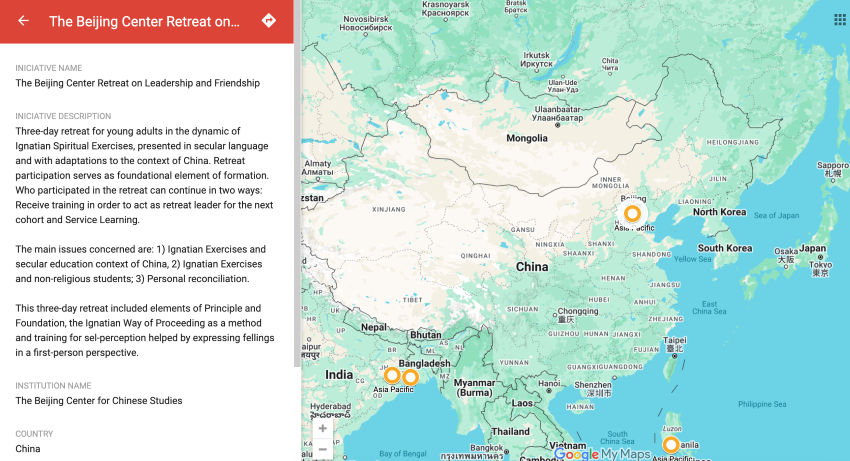Select The Beijing Center for Chinese Studies text
Viewport: 850px width, 461px height.
tap(99, 401)
